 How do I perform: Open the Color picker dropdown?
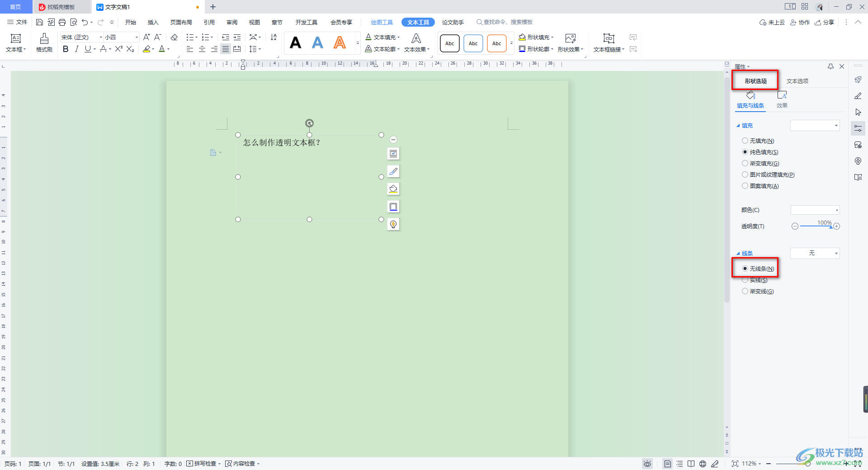(815, 210)
